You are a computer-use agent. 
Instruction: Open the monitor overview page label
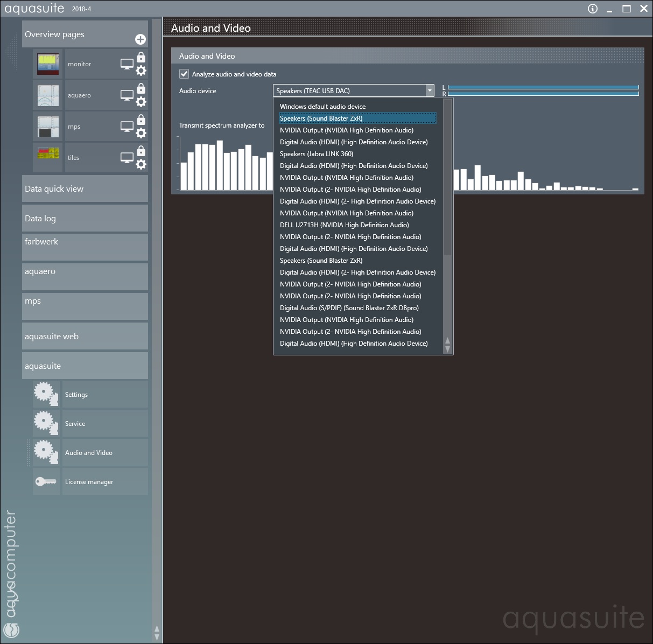tap(79, 64)
